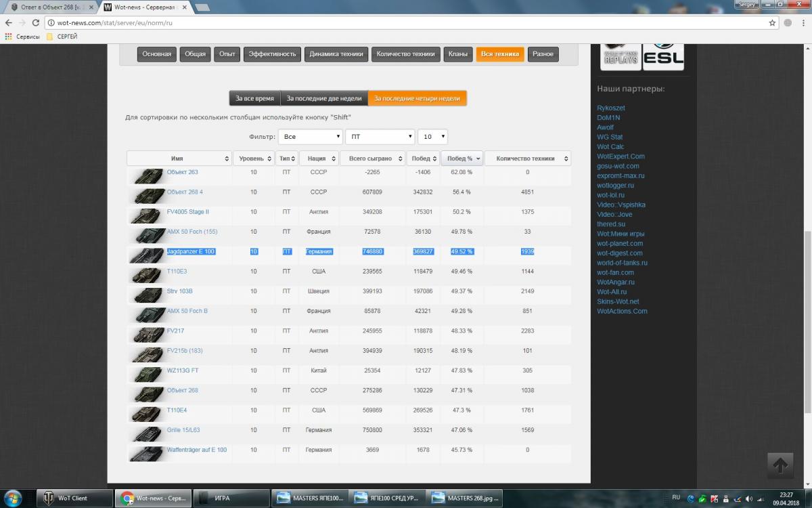Open MASTERS 268.jpg taskbar item
Screen dimensions: 812x508
(x=464, y=498)
